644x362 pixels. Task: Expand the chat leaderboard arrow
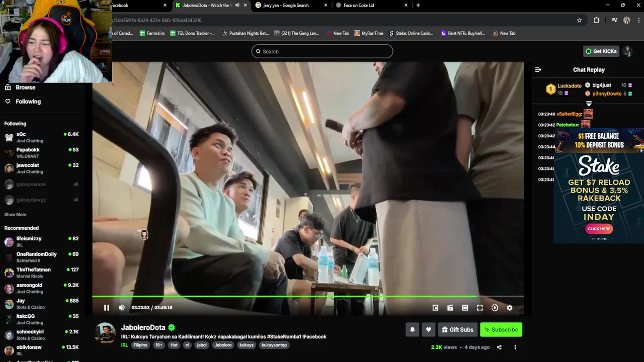click(589, 104)
